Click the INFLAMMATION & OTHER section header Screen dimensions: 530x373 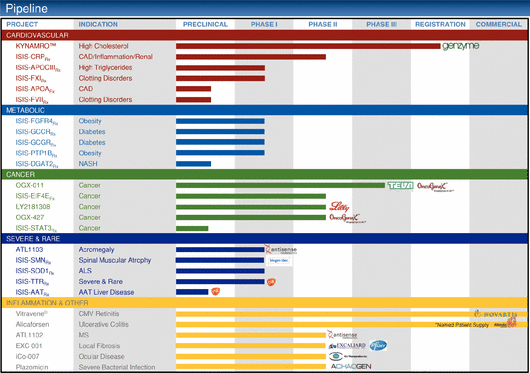click(265, 303)
